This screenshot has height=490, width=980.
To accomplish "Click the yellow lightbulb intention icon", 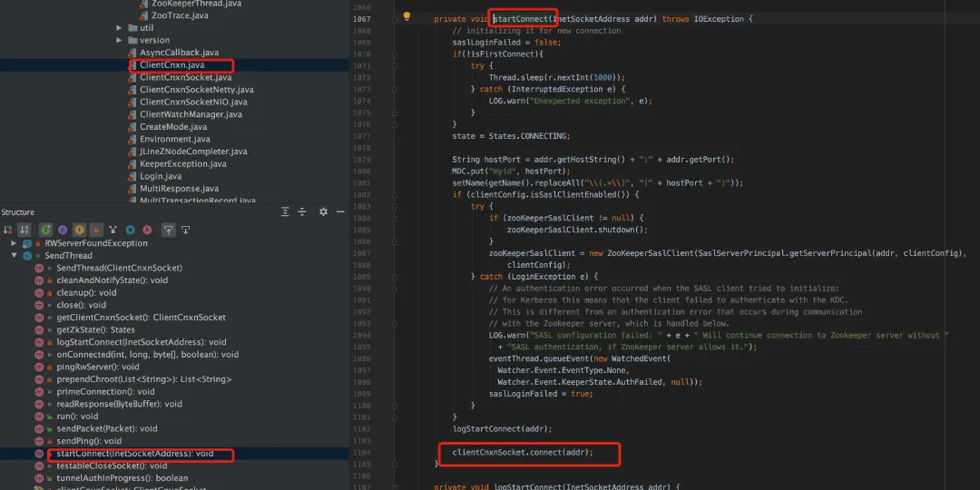I will coord(407,16).
